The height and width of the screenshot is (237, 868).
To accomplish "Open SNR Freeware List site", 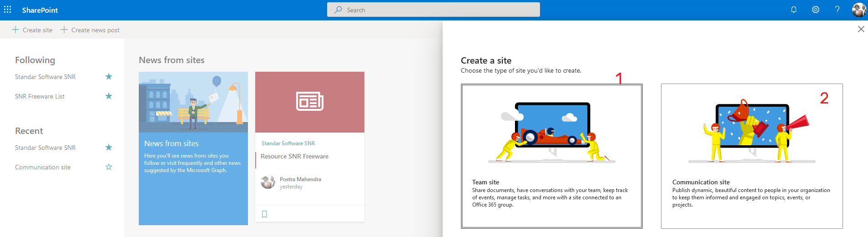I will (x=40, y=96).
